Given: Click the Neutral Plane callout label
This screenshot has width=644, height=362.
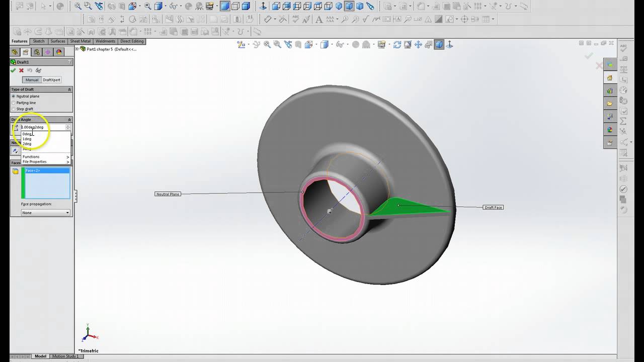Looking at the screenshot, I should [168, 194].
